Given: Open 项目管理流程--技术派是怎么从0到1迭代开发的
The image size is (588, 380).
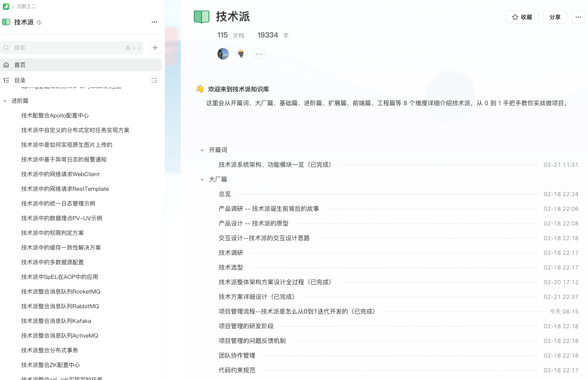Looking at the screenshot, I should (x=298, y=312).
